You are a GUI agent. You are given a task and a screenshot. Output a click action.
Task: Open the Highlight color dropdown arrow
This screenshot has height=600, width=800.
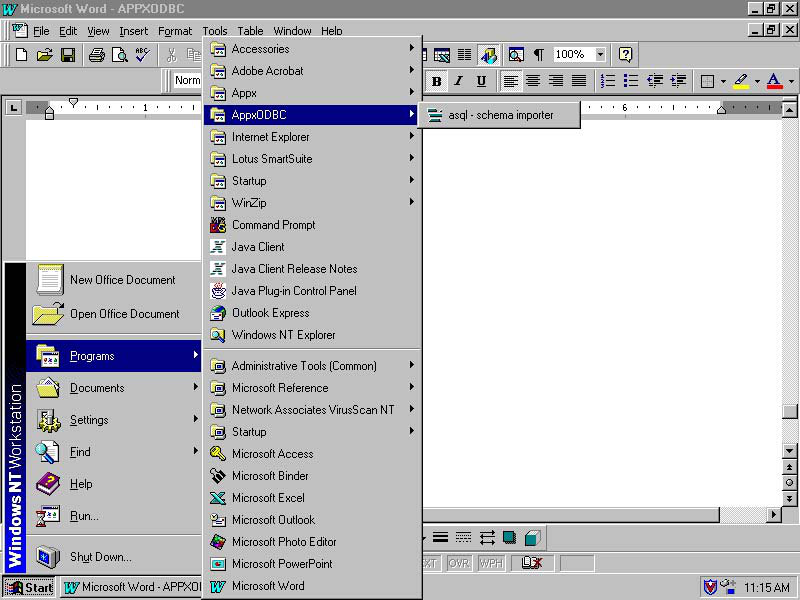757,81
